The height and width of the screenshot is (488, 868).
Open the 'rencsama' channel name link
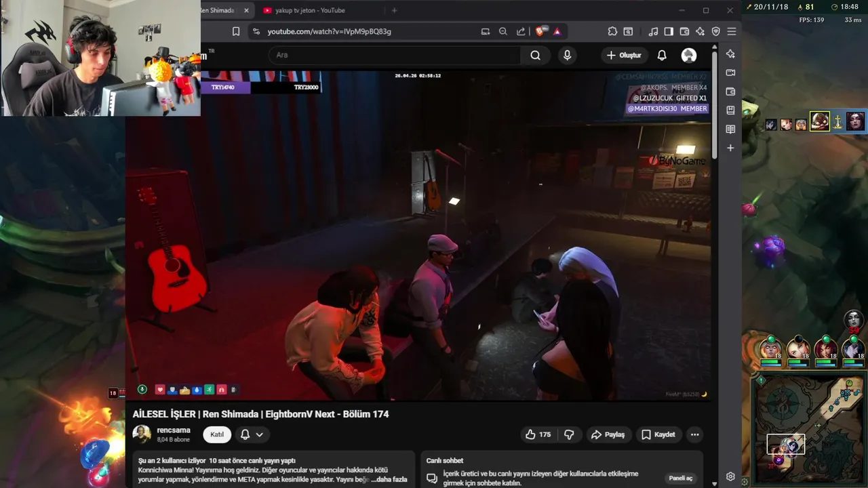click(x=174, y=430)
